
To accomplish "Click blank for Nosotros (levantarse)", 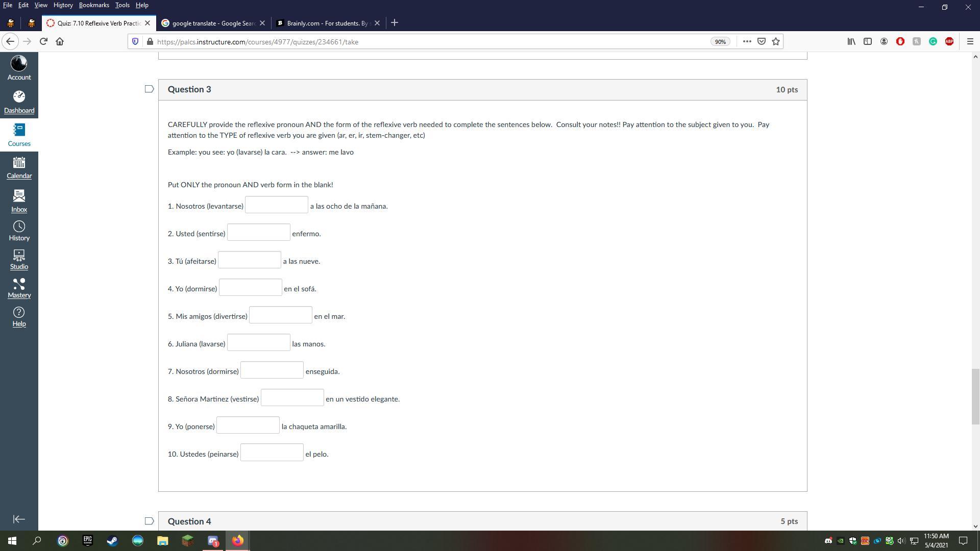I will 276,205.
